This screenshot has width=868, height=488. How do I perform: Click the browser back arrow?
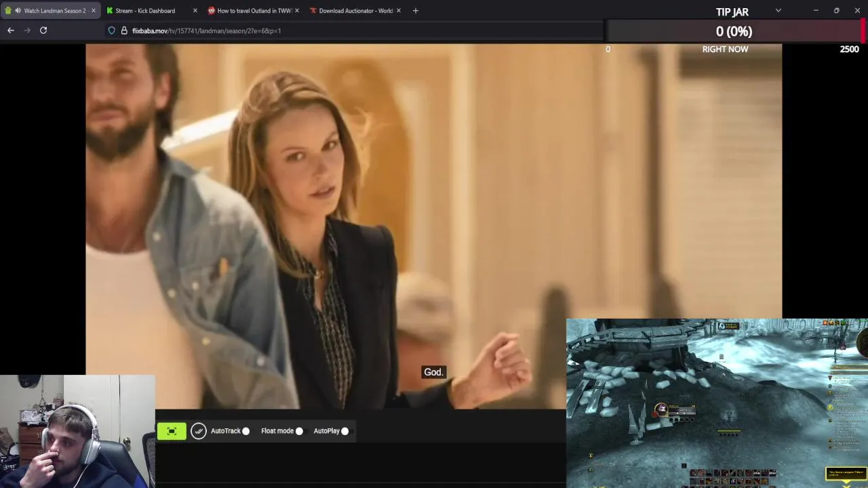pos(11,30)
